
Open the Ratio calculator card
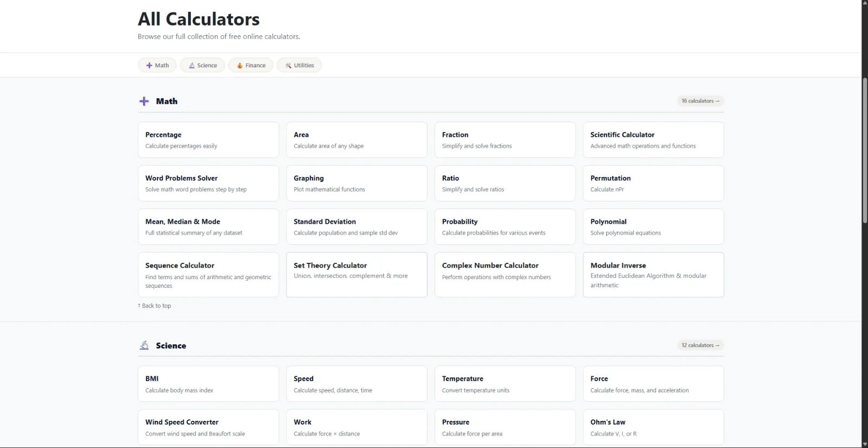505,184
